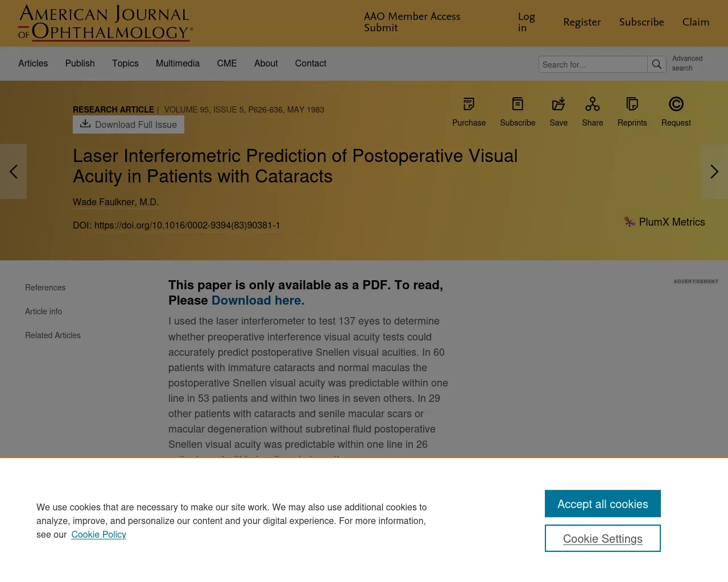This screenshot has width=728, height=582.
Task: Open the Multimedia menu
Action: coord(177,64)
